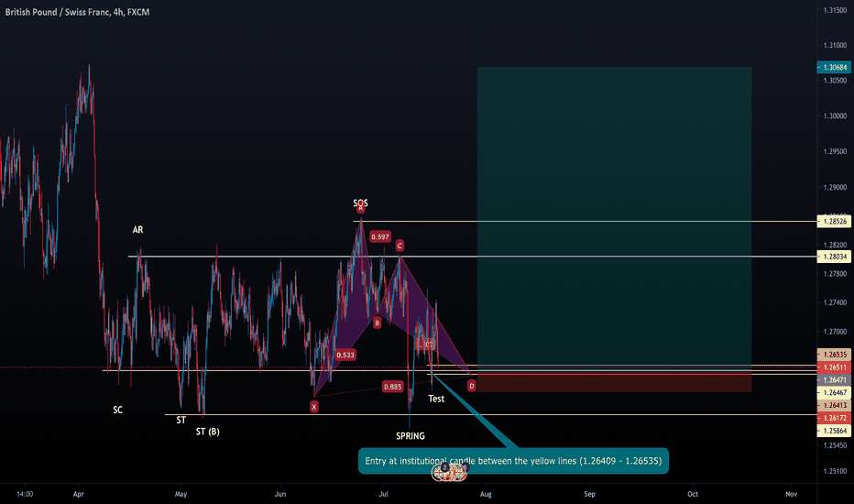This screenshot has height=504, width=854.
Task: Click the 1.27400 price scale value
Action: tap(835, 302)
